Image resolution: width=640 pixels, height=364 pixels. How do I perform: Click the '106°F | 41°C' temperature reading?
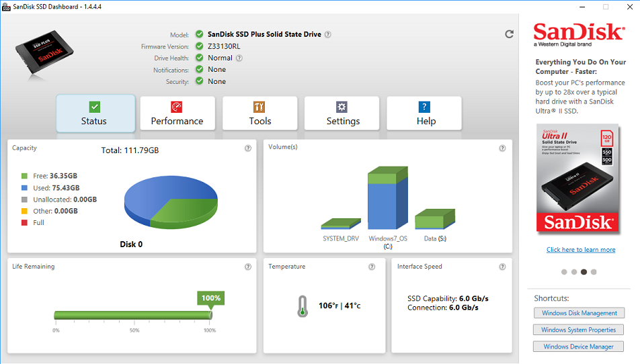click(339, 306)
